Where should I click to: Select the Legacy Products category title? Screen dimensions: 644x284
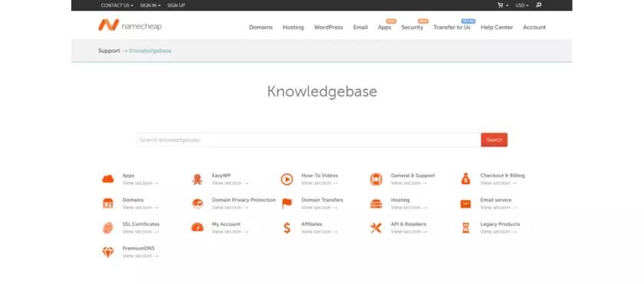point(500,224)
